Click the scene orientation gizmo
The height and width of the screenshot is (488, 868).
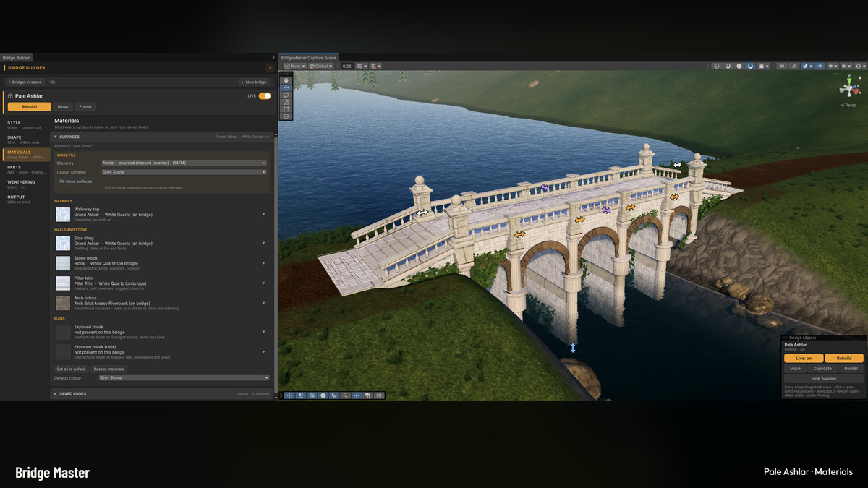[x=849, y=89]
